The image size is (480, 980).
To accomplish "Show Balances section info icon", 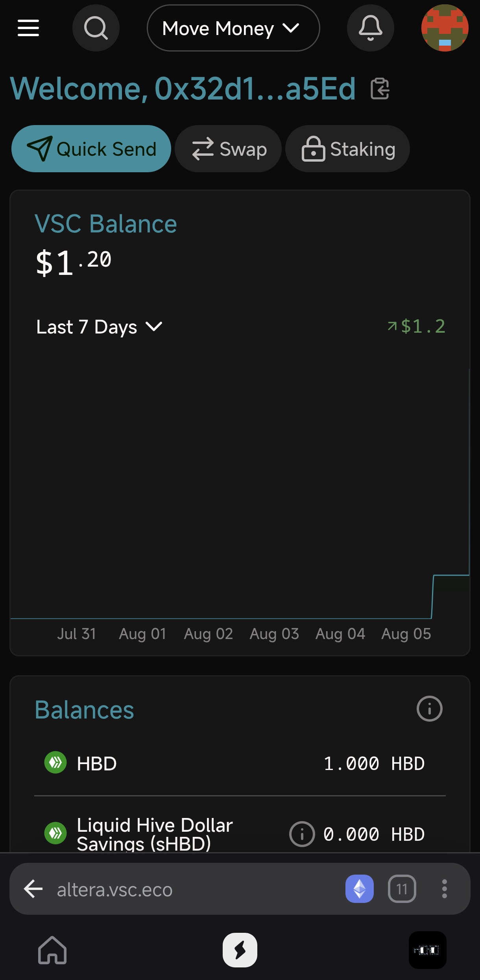I will pyautogui.click(x=429, y=709).
